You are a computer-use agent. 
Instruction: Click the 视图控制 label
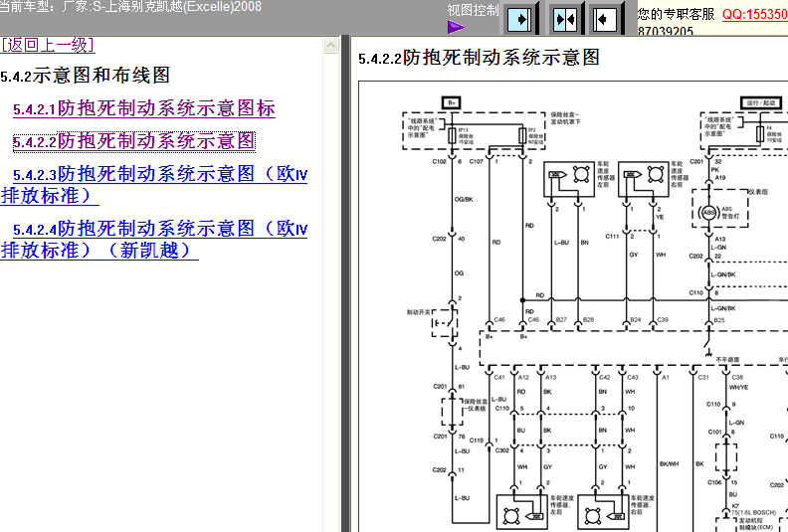[x=473, y=10]
